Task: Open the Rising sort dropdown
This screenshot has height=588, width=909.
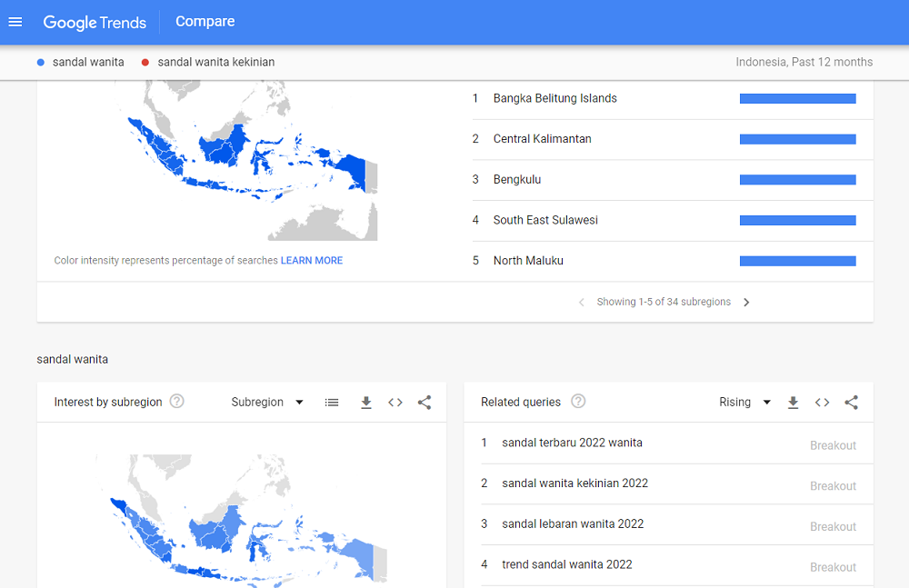Action: pos(744,403)
